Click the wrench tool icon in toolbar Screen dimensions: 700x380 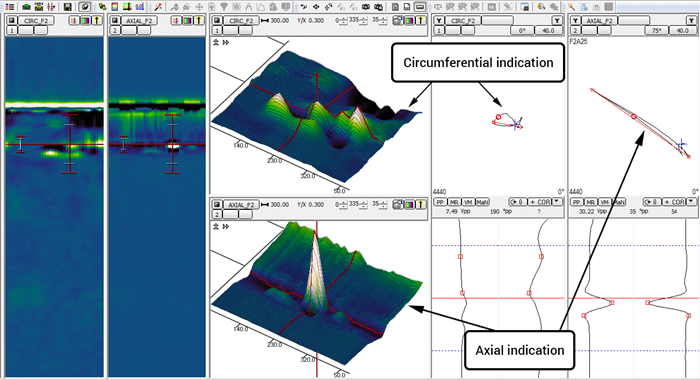(572, 7)
